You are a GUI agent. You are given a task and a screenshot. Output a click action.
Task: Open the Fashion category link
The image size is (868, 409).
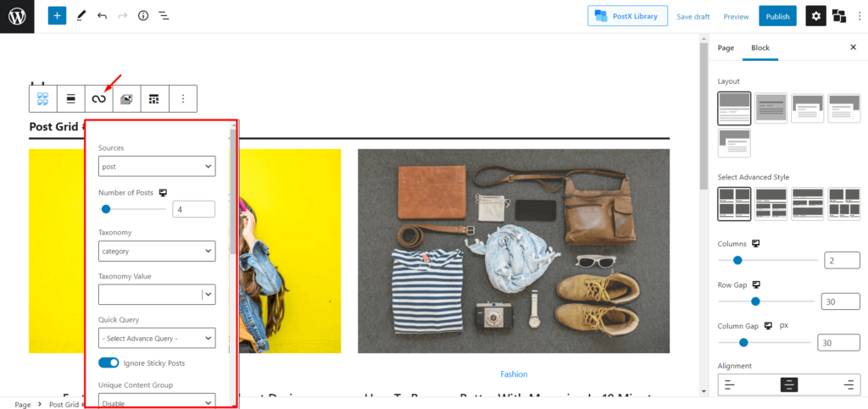(514, 374)
